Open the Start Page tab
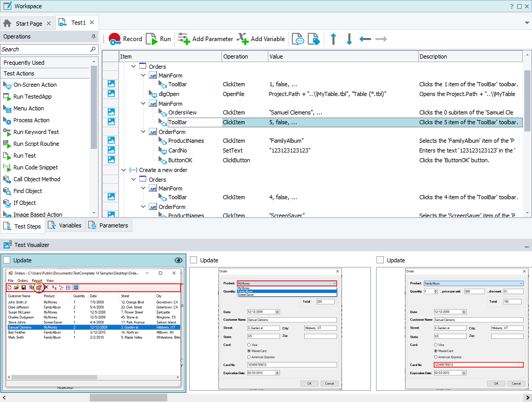The height and width of the screenshot is (402, 532). [x=29, y=24]
